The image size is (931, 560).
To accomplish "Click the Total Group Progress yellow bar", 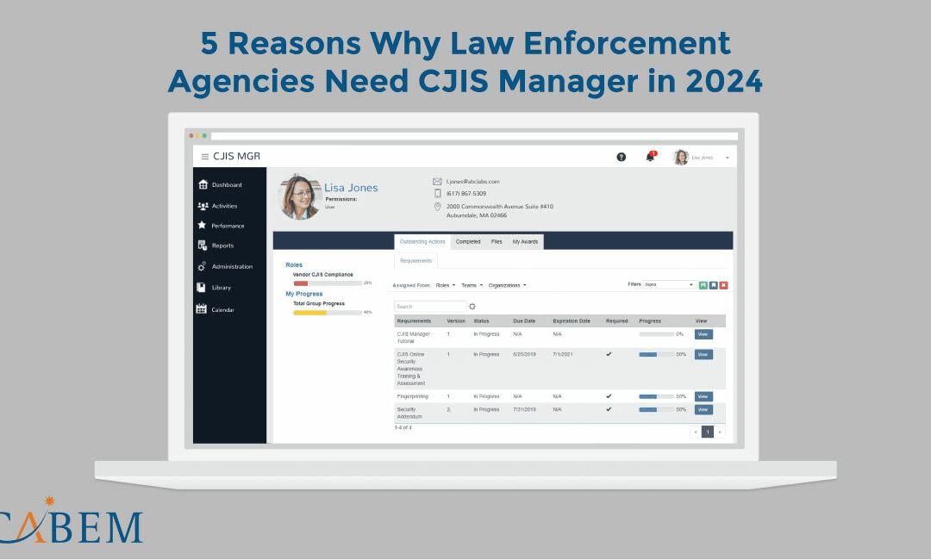I will tap(328, 313).
